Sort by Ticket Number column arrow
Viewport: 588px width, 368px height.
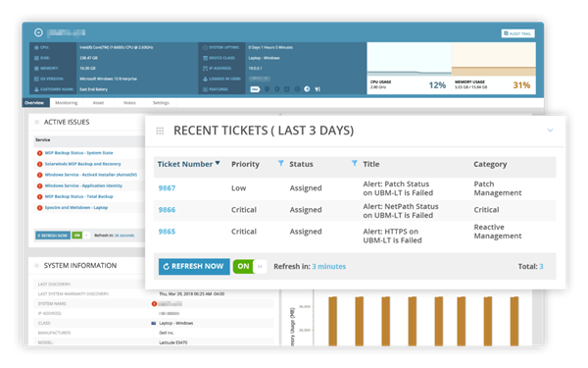pos(218,163)
